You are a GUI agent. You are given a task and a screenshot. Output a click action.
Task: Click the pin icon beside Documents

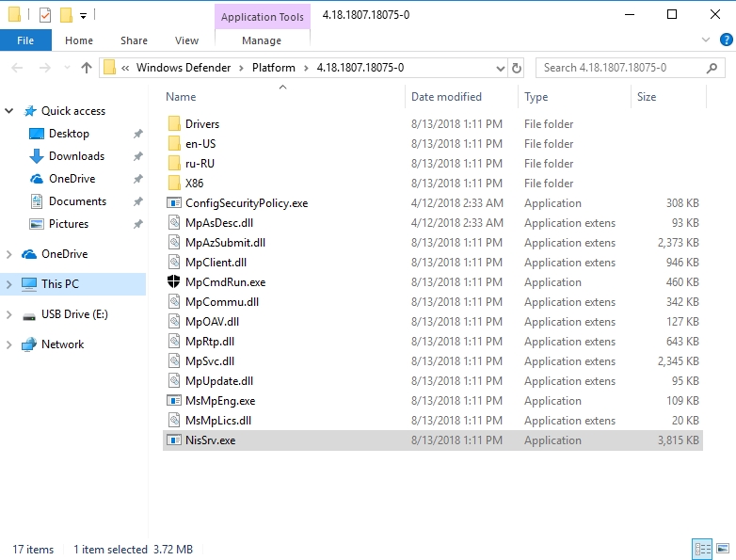(137, 201)
